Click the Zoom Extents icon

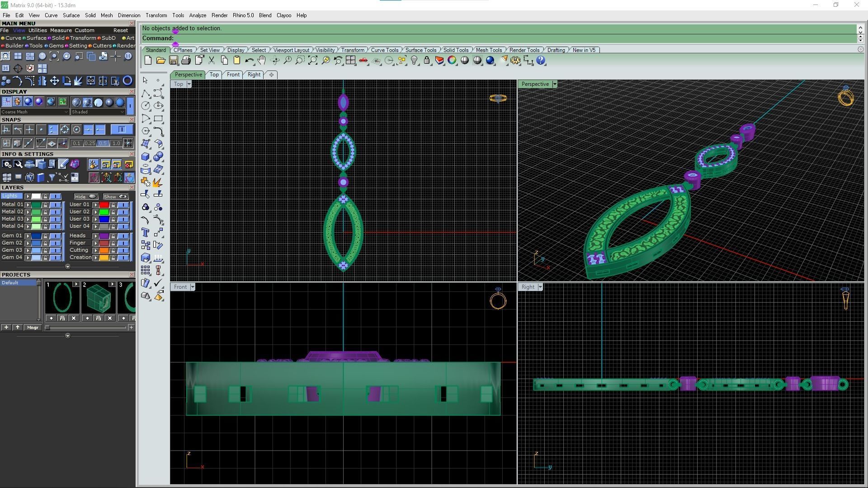pyautogui.click(x=313, y=61)
